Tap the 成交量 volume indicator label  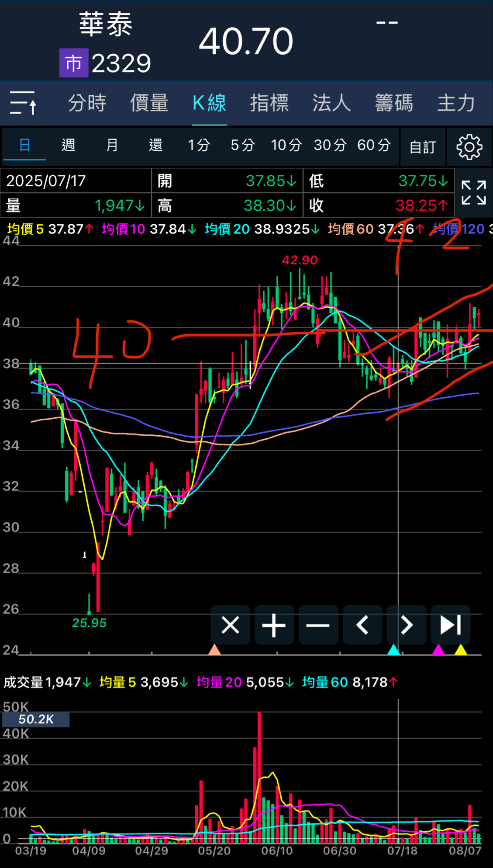tap(23, 682)
